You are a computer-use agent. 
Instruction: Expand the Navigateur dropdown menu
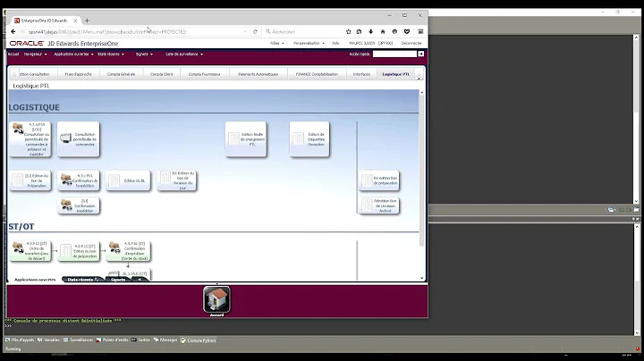[x=35, y=55]
